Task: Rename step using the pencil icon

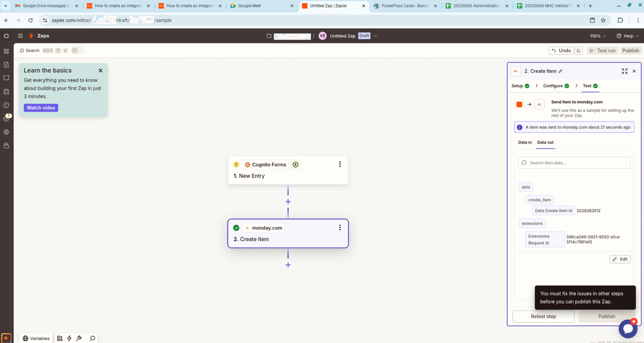Action: coord(560,71)
